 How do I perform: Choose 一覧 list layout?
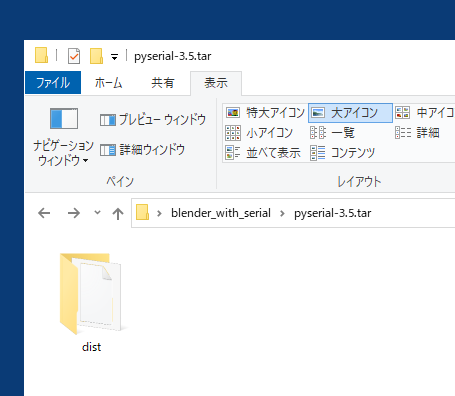(332, 133)
